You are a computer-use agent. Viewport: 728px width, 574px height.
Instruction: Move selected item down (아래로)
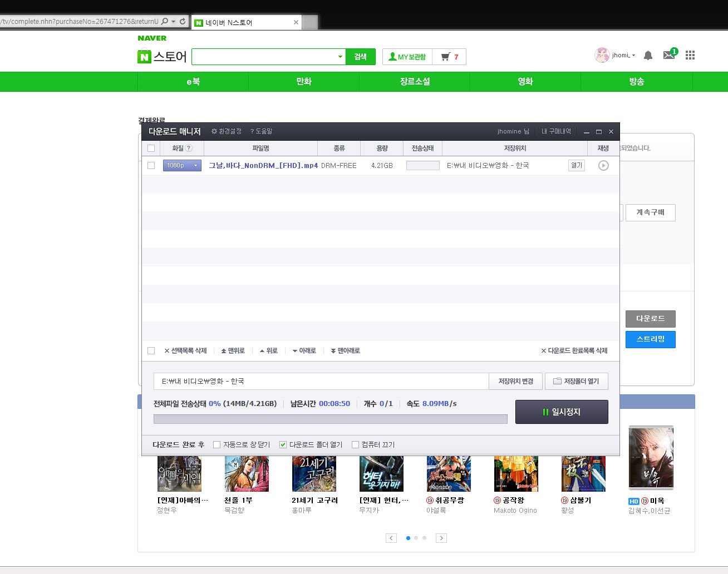coord(304,350)
